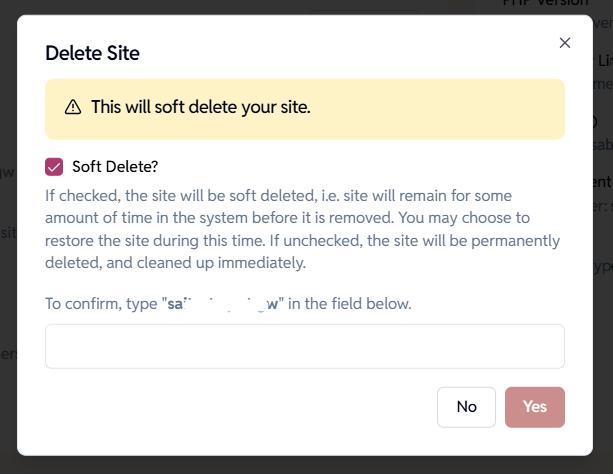Close the Delete Site dialog with X
Viewport: 613px width, 474px height.
tap(565, 43)
